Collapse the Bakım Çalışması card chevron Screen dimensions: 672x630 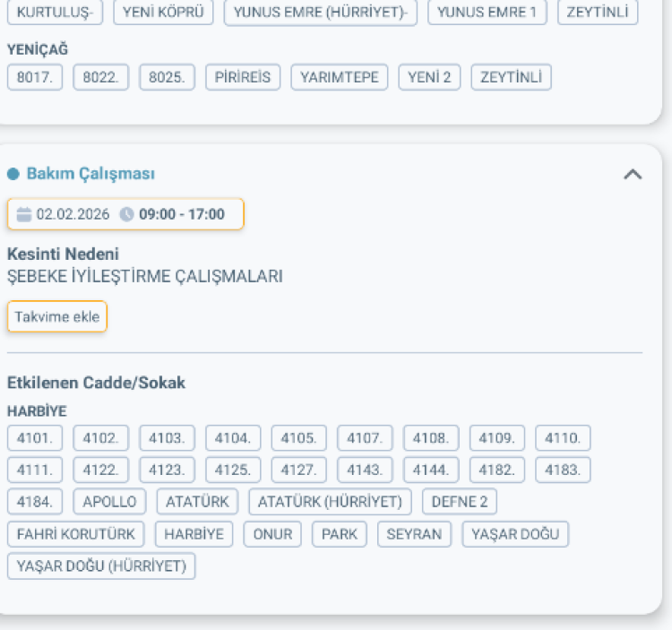[x=633, y=175]
